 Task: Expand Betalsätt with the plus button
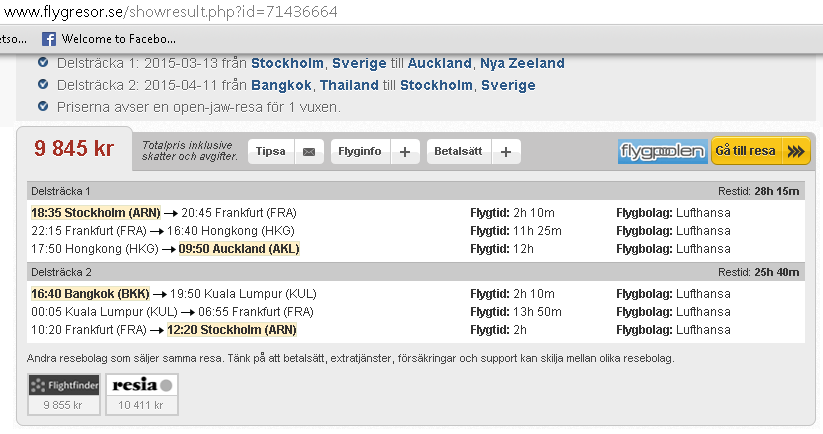tap(505, 152)
